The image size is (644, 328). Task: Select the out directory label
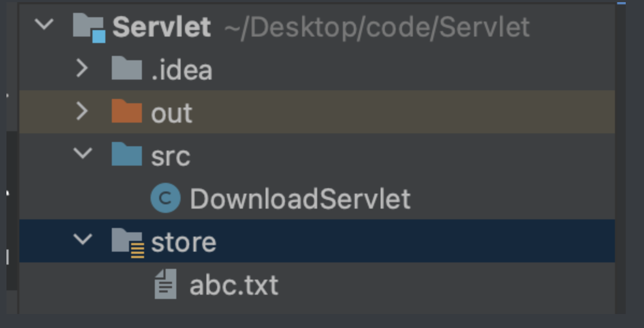[171, 113]
